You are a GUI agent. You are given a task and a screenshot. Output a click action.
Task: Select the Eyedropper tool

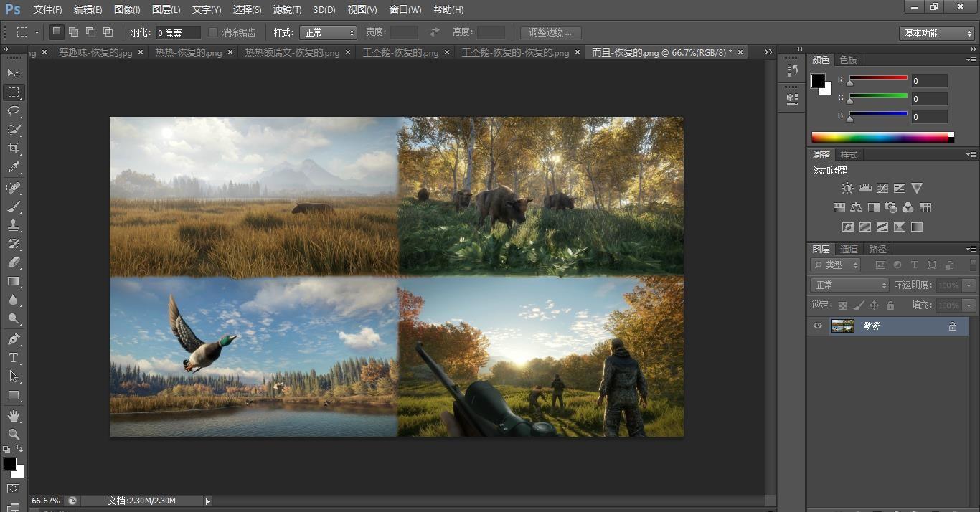(14, 168)
